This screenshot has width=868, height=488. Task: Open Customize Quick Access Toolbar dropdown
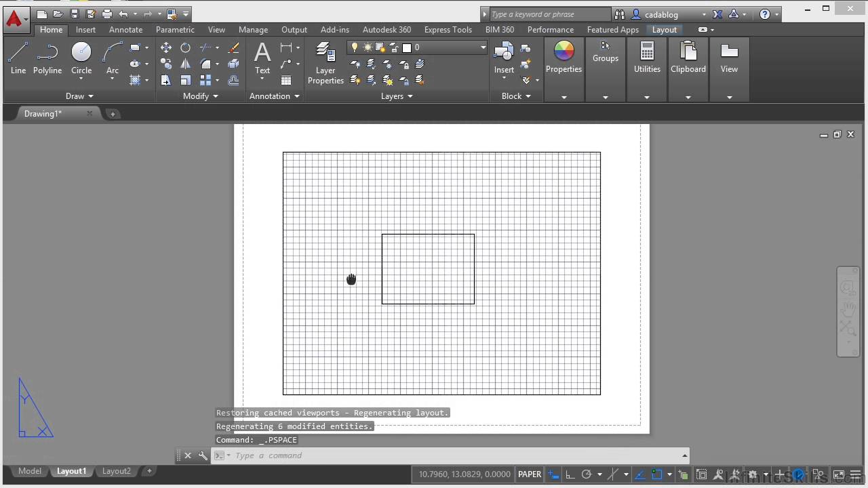(186, 14)
